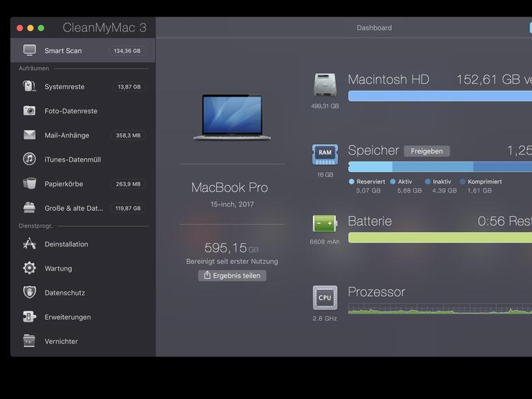Click the Deinstallation app icon
This screenshot has width=532, height=399.
(x=30, y=244)
